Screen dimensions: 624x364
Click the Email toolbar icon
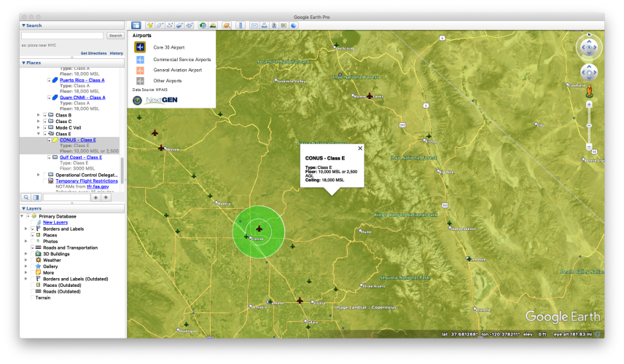point(254,25)
